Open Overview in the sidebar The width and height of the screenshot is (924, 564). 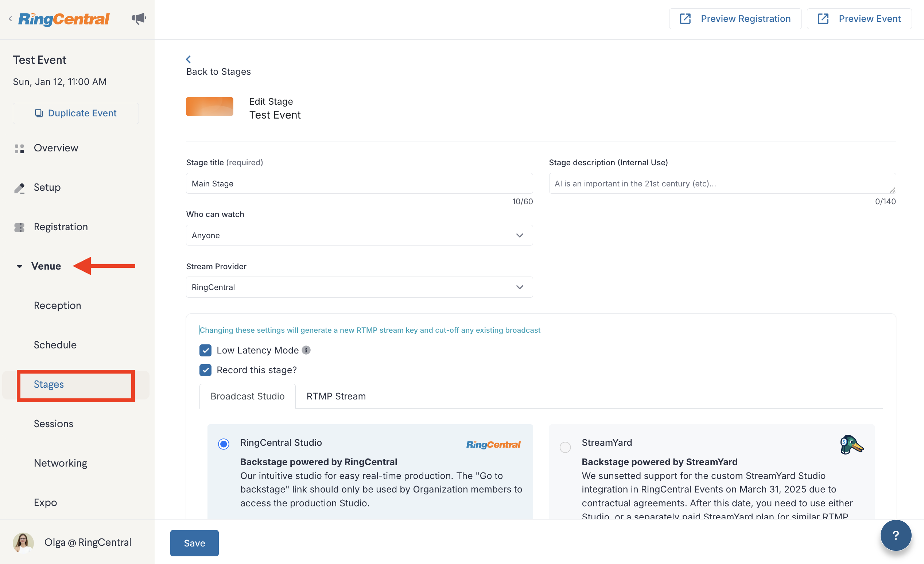click(56, 148)
